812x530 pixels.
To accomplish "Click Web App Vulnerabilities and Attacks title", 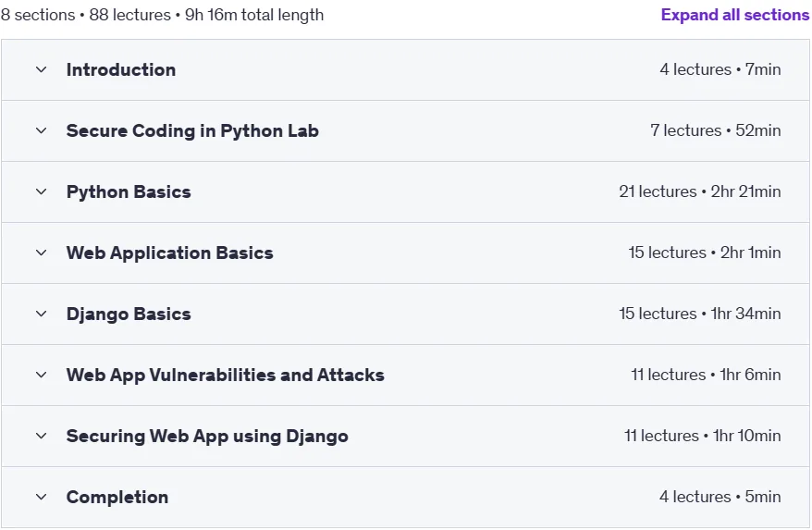I will point(226,375).
